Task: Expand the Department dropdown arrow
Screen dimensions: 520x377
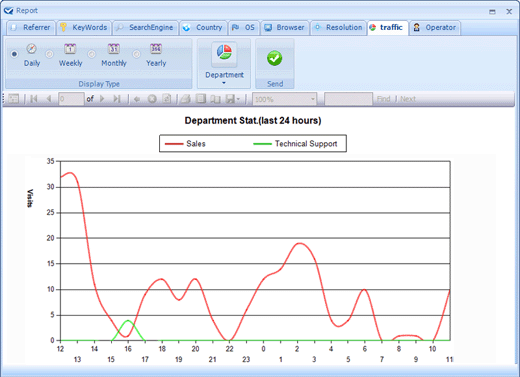Action: [x=224, y=83]
